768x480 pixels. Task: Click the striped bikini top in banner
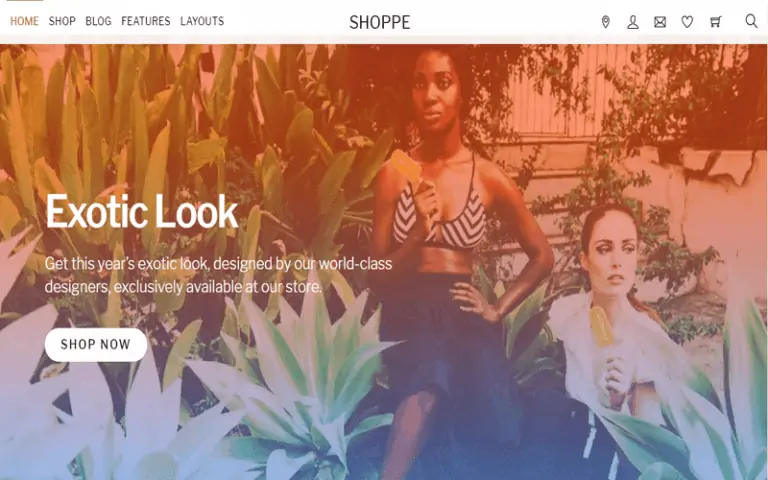pos(440,216)
